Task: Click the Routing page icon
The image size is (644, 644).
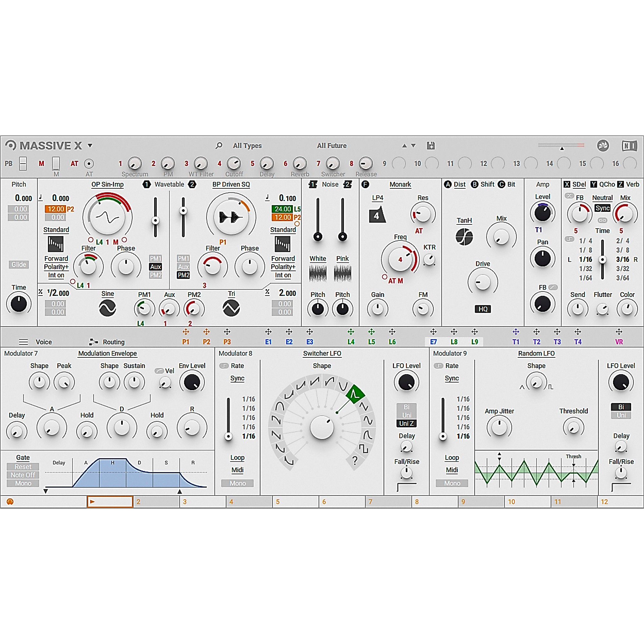Action: [94, 342]
